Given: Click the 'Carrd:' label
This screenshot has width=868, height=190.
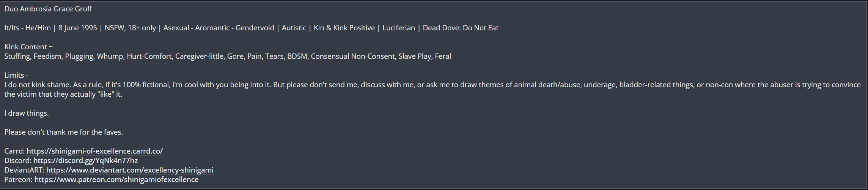Looking at the screenshot, I should [14, 151].
